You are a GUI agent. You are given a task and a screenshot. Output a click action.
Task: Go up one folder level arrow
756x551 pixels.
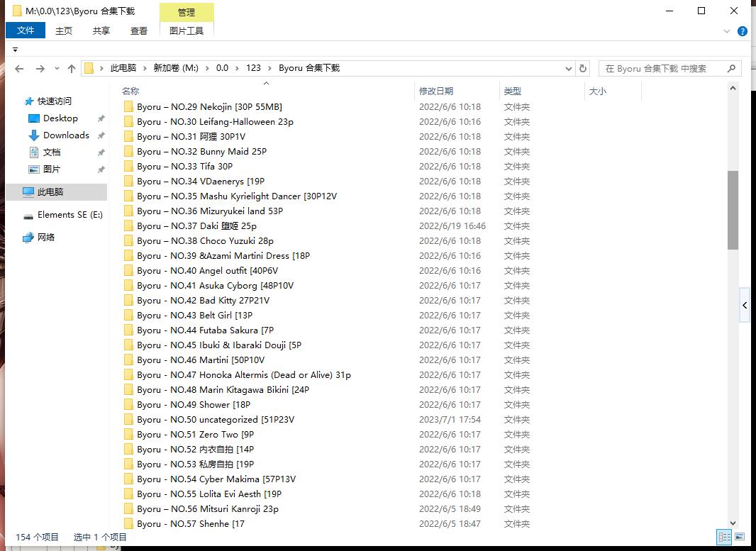point(72,69)
